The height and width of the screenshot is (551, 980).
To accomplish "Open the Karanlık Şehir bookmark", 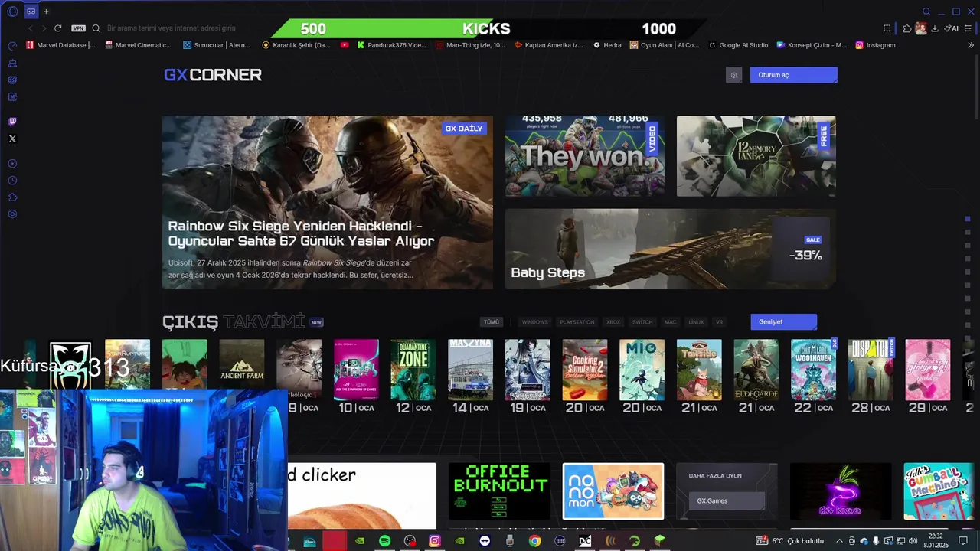I will coord(296,45).
